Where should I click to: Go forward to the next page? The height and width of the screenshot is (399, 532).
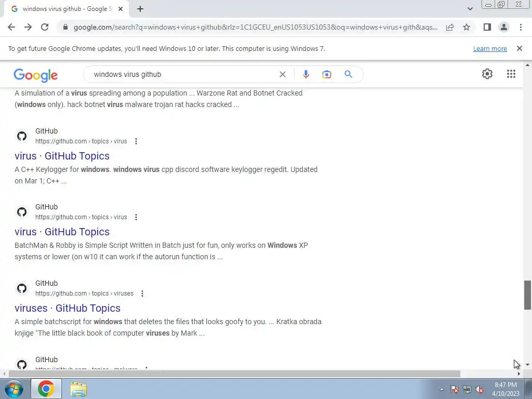[28, 27]
